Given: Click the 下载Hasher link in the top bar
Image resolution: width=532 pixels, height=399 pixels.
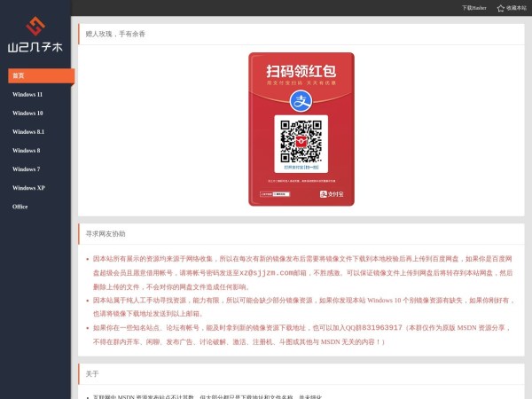Looking at the screenshot, I should point(473,8).
